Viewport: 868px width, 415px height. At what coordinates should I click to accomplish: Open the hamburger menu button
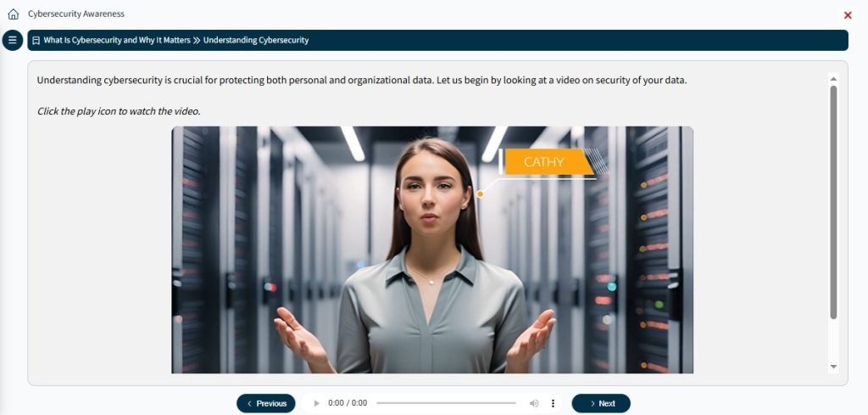click(12, 40)
